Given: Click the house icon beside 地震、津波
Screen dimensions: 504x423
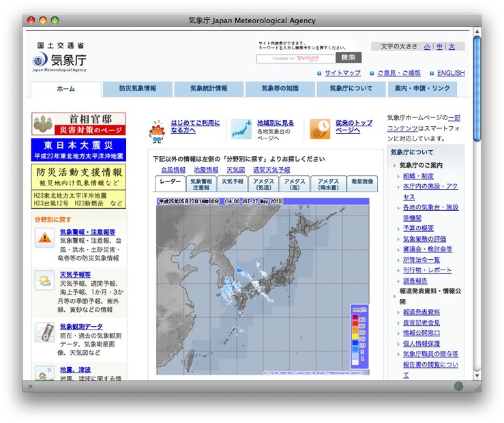Looking at the screenshot, I should [x=45, y=373].
